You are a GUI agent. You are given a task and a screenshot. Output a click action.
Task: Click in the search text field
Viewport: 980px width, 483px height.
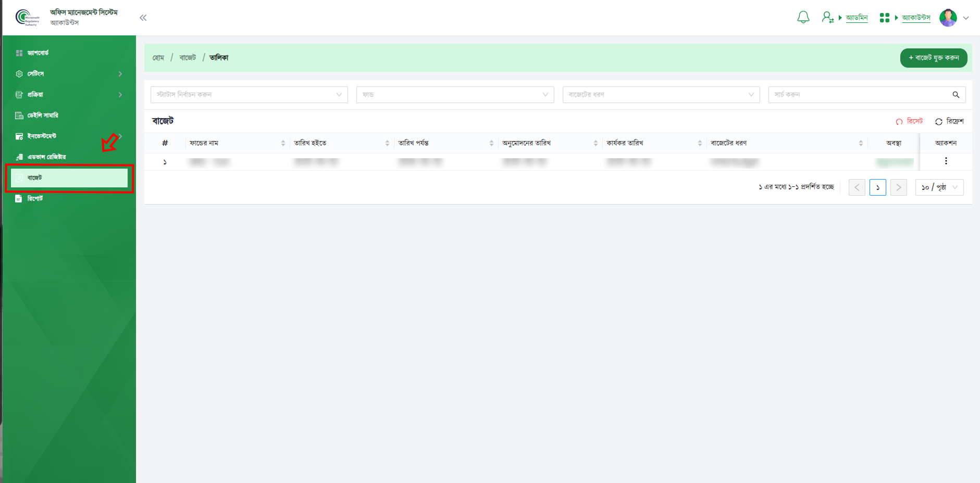pos(860,95)
